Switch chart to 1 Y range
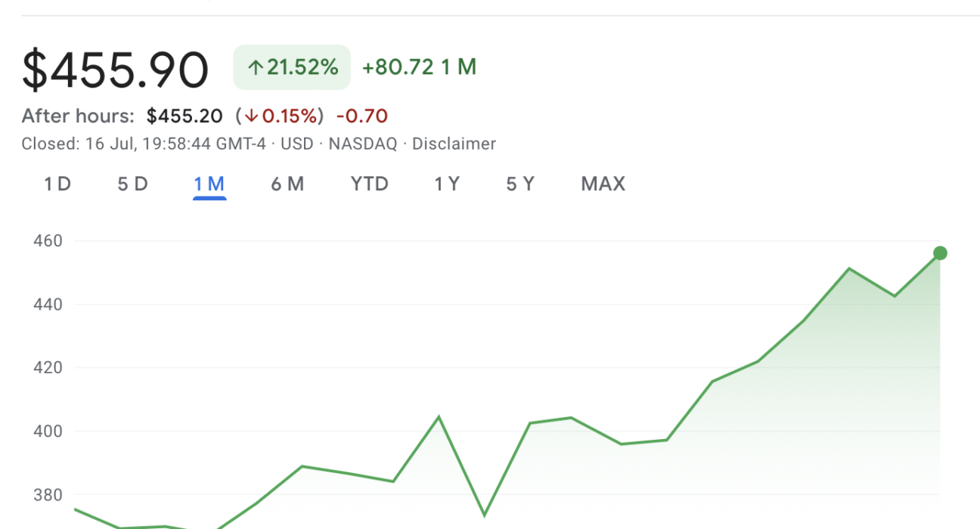Viewport: 980px width, 529px height. (446, 184)
